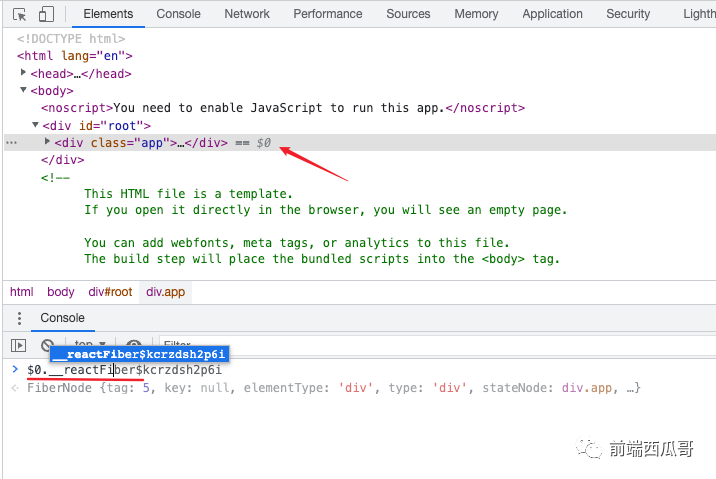Switch to the Console tab in top bar
The width and height of the screenshot is (716, 479).
[x=179, y=14]
